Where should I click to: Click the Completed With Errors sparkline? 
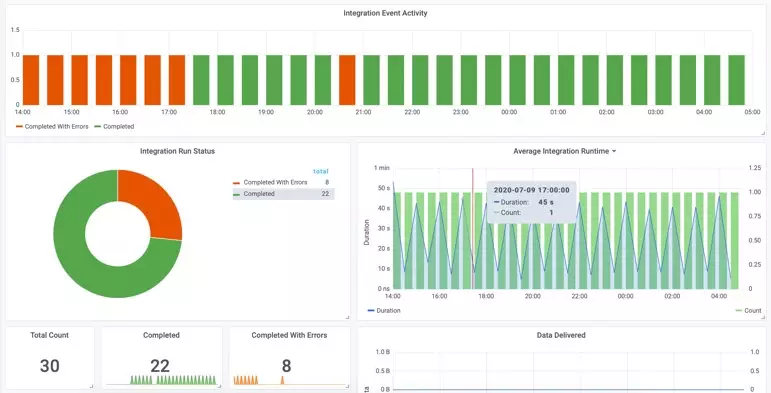coord(290,380)
